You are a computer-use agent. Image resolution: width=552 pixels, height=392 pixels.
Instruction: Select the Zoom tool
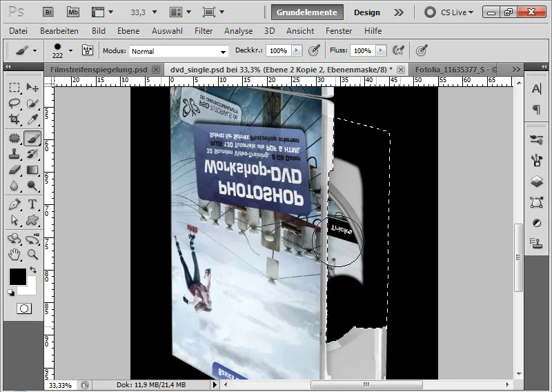pos(32,254)
